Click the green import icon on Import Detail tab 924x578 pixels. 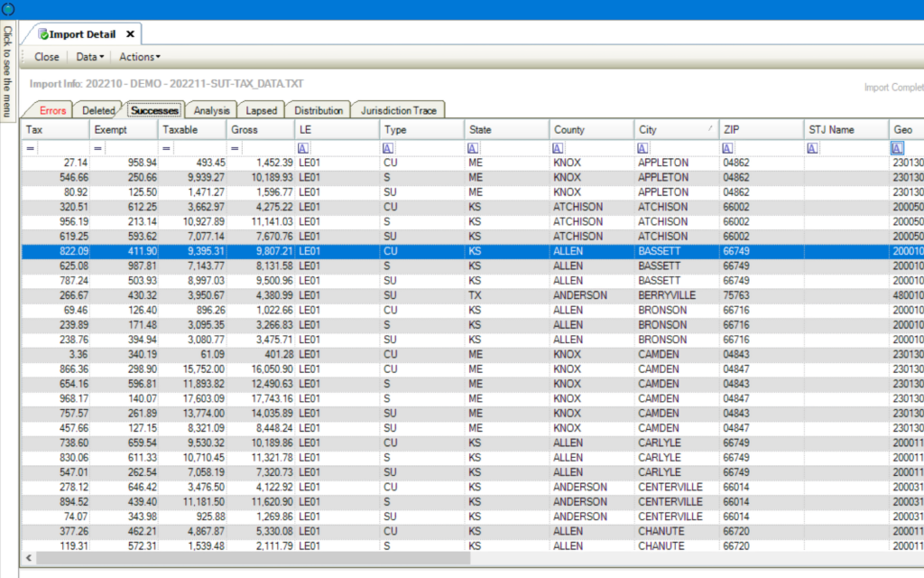42,33
